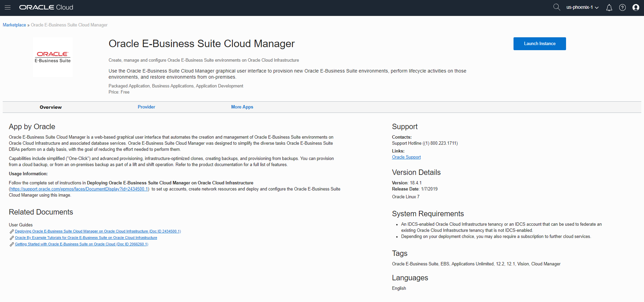Open the More Apps tab

[242, 107]
